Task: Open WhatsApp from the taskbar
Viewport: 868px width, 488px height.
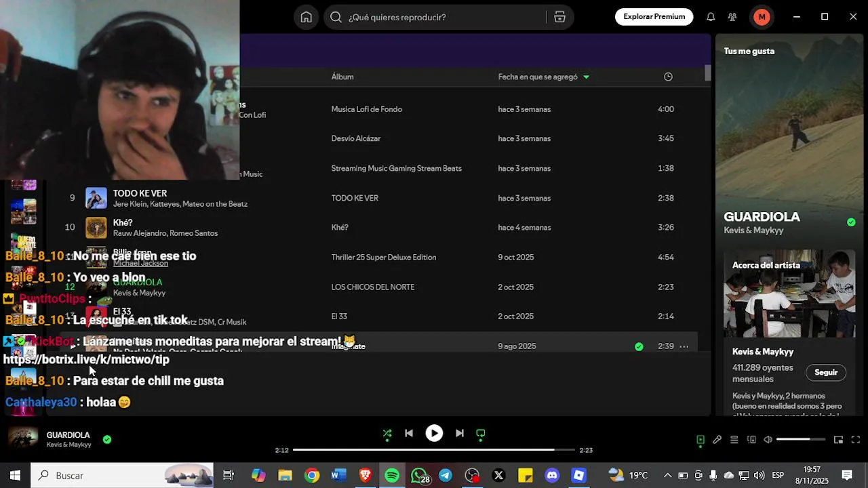Action: point(419,476)
